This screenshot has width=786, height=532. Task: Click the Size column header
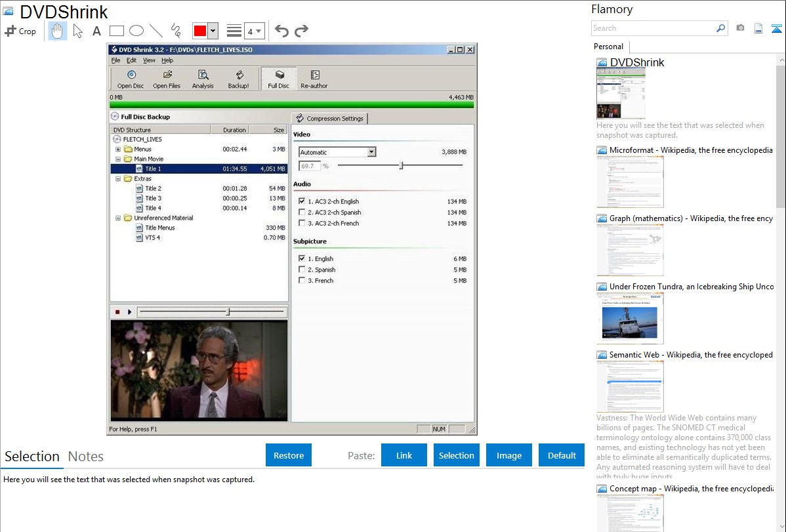point(269,130)
